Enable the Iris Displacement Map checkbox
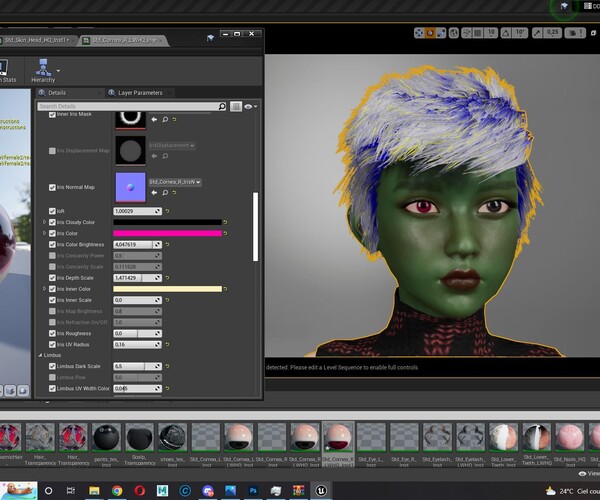This screenshot has height=500, width=600. pyautogui.click(x=52, y=151)
